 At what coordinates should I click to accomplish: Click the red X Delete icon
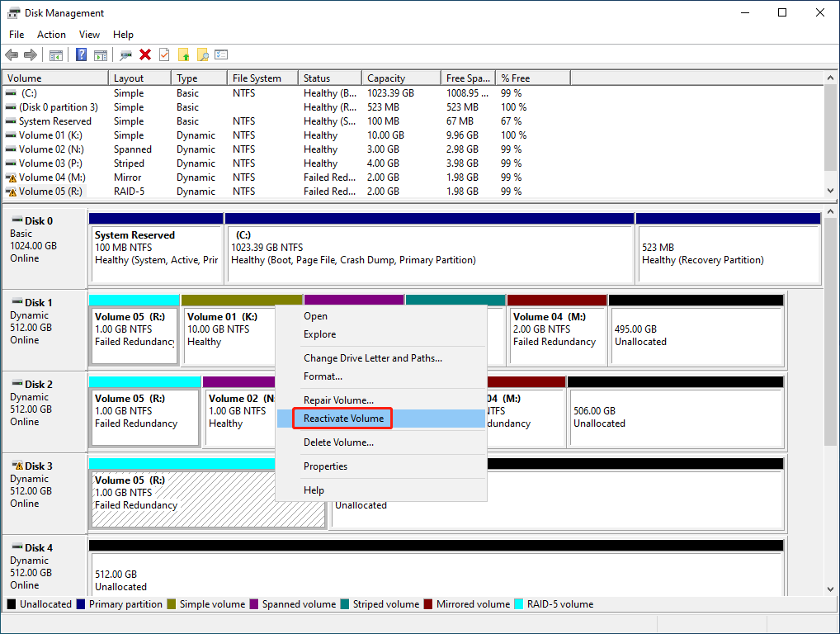pos(145,54)
